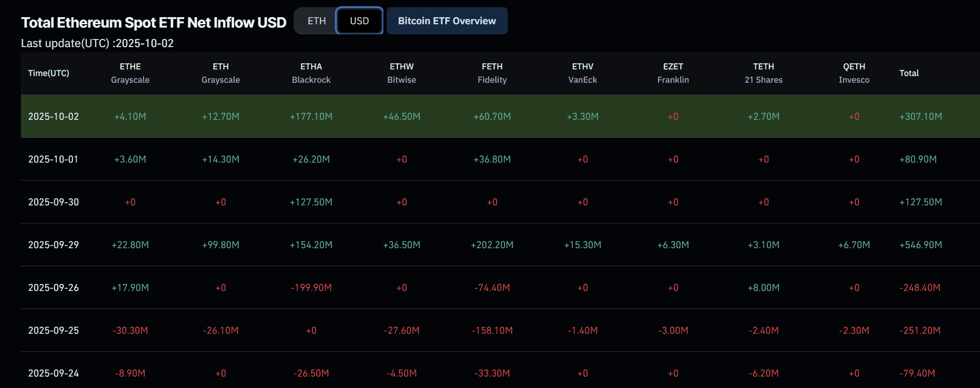Click the QETH Invesco column header

point(854,73)
